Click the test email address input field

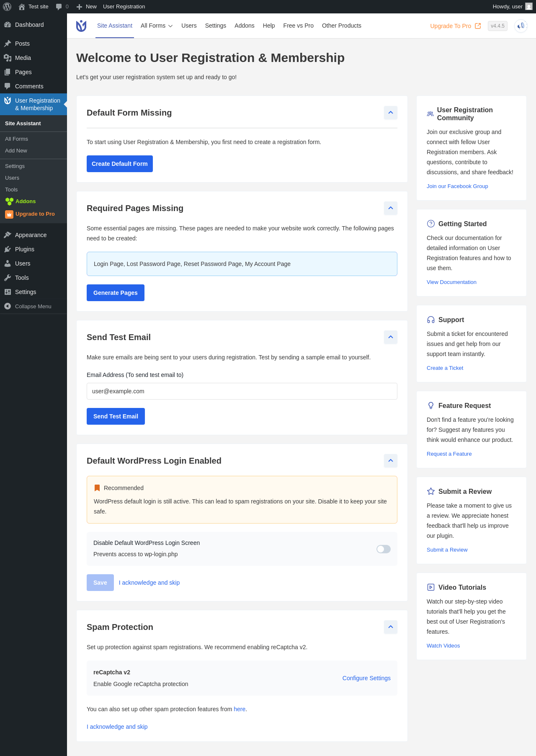click(242, 391)
